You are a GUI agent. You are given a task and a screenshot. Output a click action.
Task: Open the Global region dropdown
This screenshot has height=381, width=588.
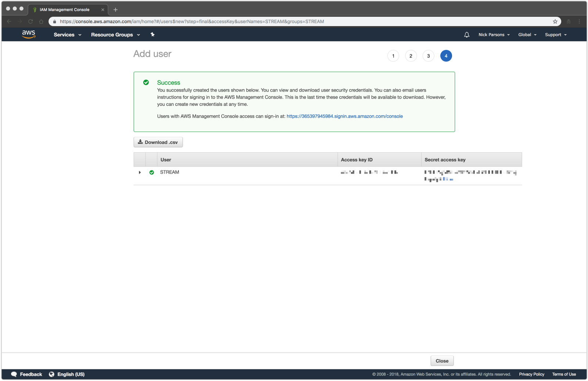(x=527, y=35)
